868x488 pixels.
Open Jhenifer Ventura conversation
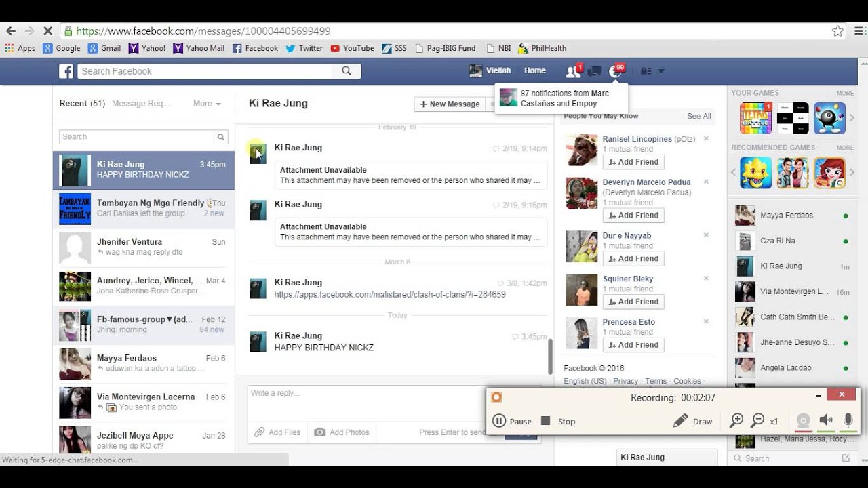[x=144, y=247]
